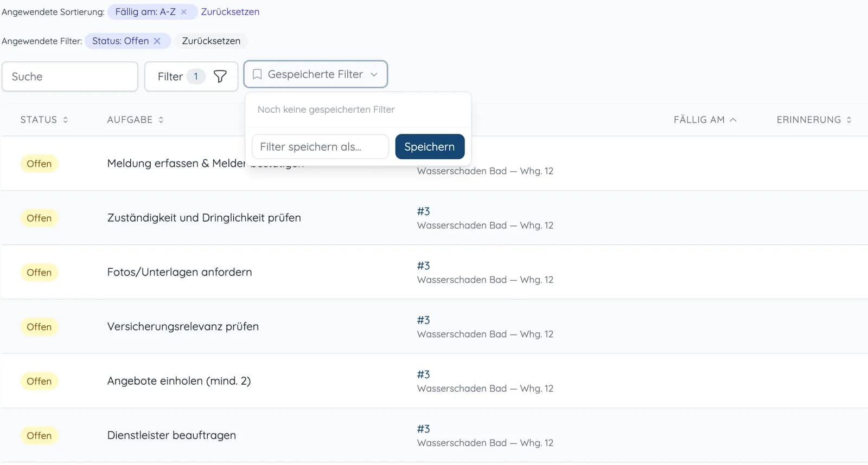
Task: Open task 'Angebote einholen (mind. 2)'
Action: 179,381
